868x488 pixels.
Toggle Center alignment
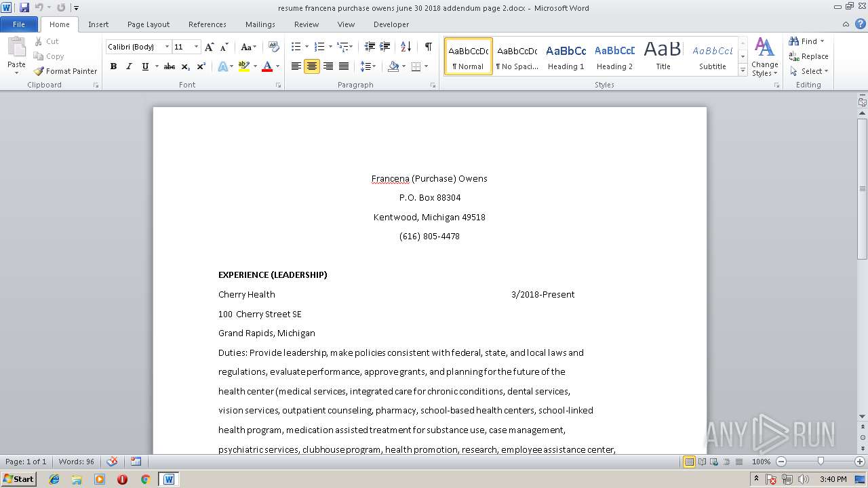tap(312, 66)
